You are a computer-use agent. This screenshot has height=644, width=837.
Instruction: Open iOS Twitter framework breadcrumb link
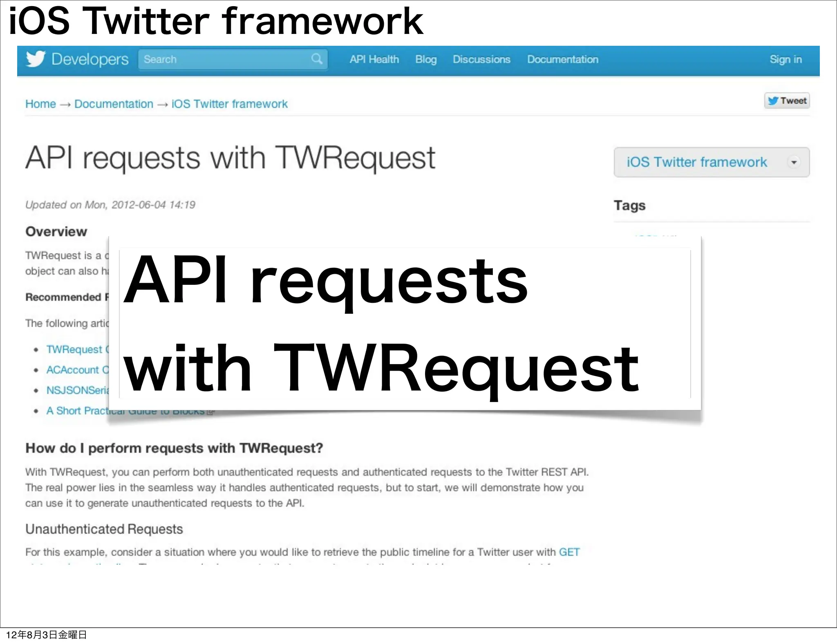click(x=229, y=104)
